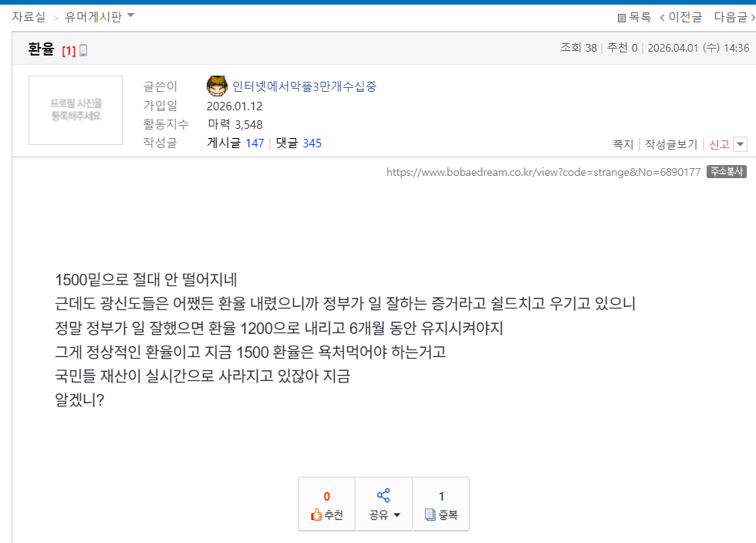Send a 쪽지 message to author

pos(623,144)
